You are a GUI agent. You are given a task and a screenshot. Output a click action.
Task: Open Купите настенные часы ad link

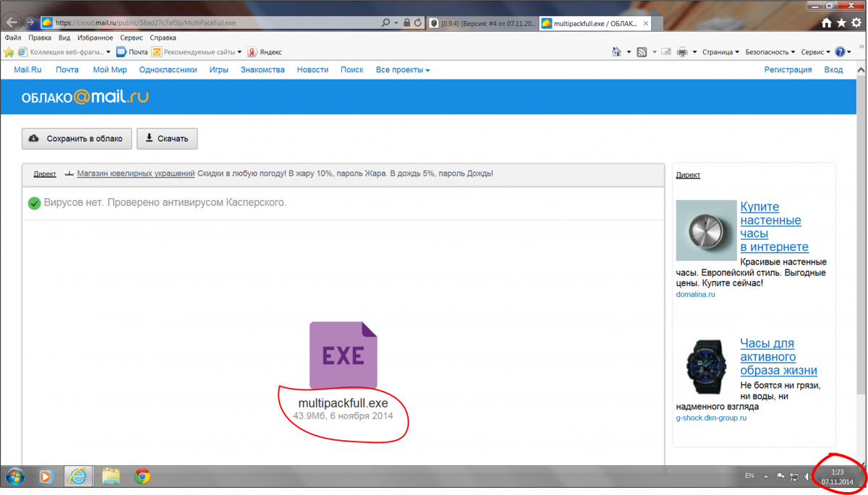(774, 227)
